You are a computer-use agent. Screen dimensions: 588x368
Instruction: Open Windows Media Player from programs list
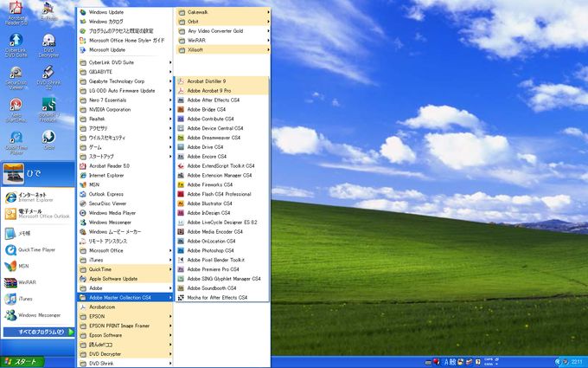[x=125, y=213]
